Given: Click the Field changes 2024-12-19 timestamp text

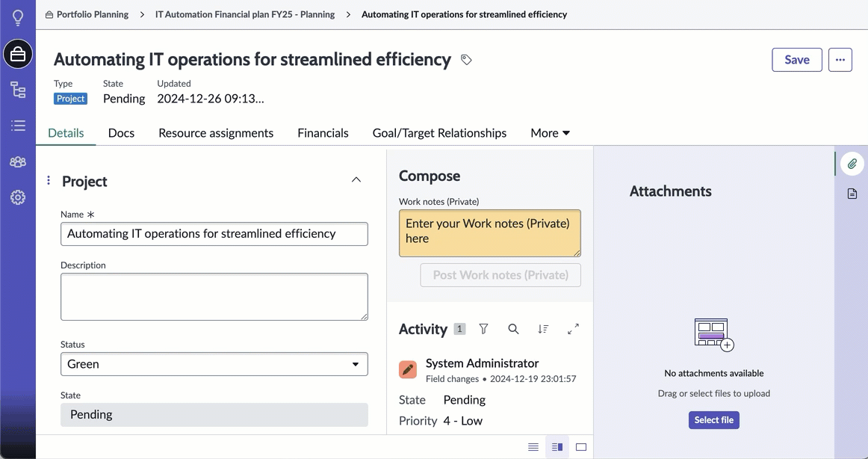Looking at the screenshot, I should tap(501, 379).
